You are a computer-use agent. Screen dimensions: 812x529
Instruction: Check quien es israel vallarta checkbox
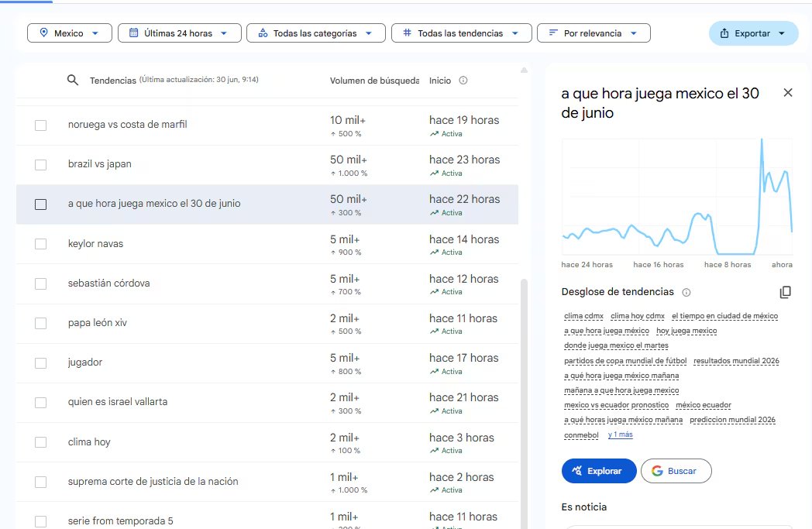pyautogui.click(x=40, y=403)
